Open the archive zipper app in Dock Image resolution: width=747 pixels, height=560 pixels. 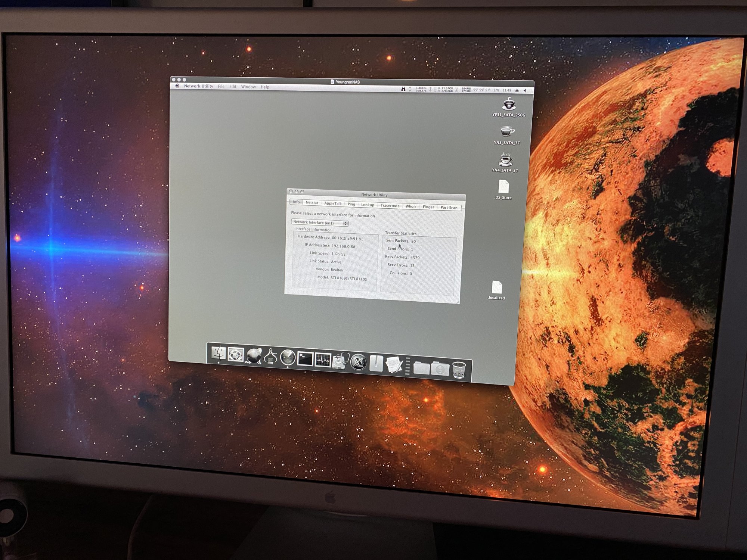(x=376, y=363)
